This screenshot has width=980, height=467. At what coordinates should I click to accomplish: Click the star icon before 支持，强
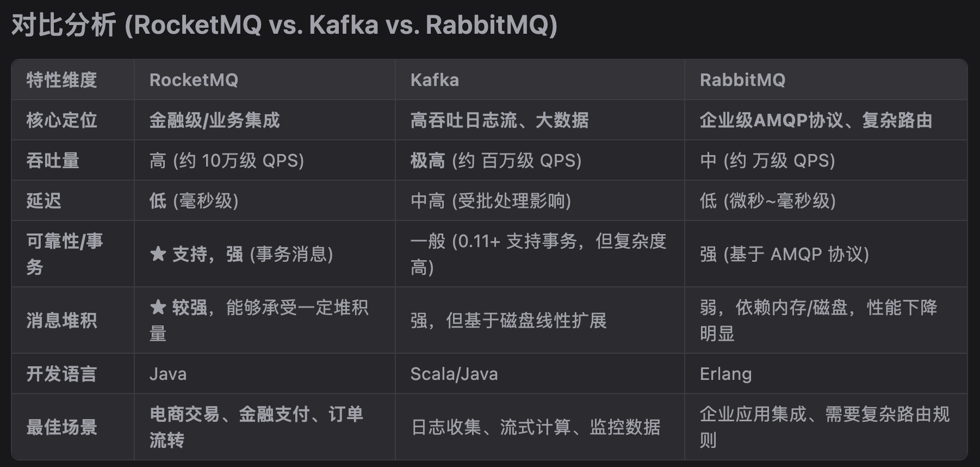(x=158, y=254)
